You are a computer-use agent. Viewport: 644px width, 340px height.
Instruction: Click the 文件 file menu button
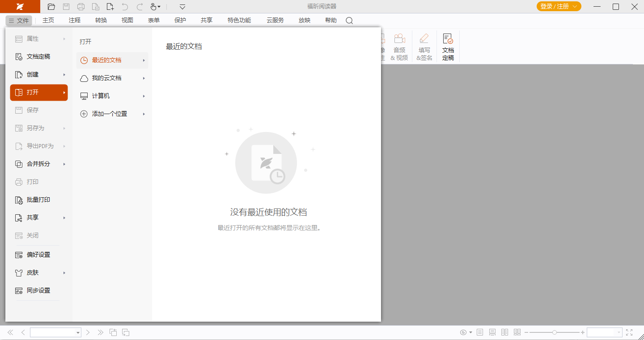click(x=19, y=21)
